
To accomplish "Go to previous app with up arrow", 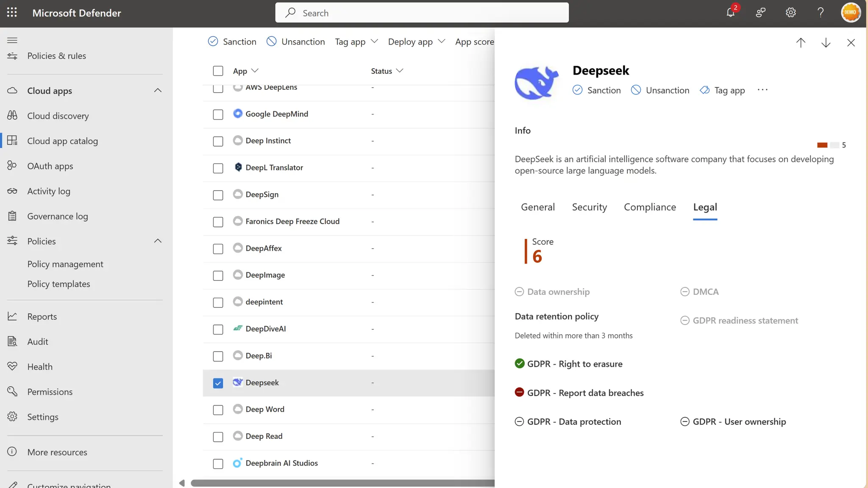I will coord(801,43).
